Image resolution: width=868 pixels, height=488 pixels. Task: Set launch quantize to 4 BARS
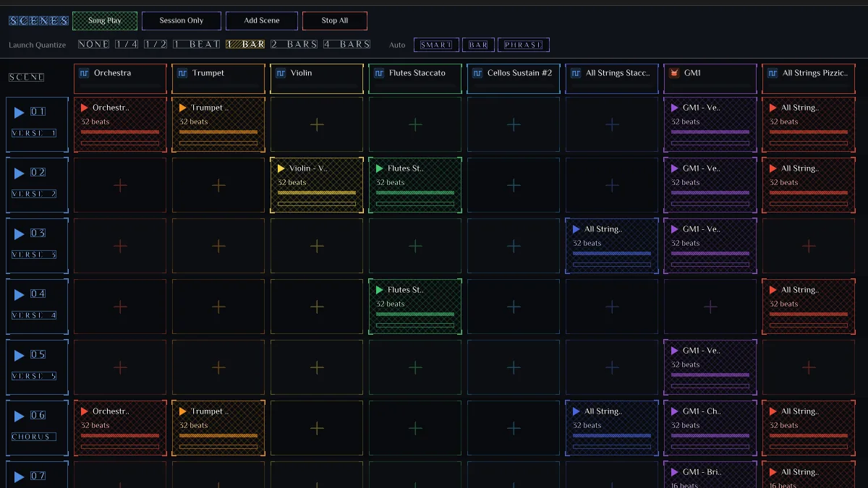tap(347, 44)
